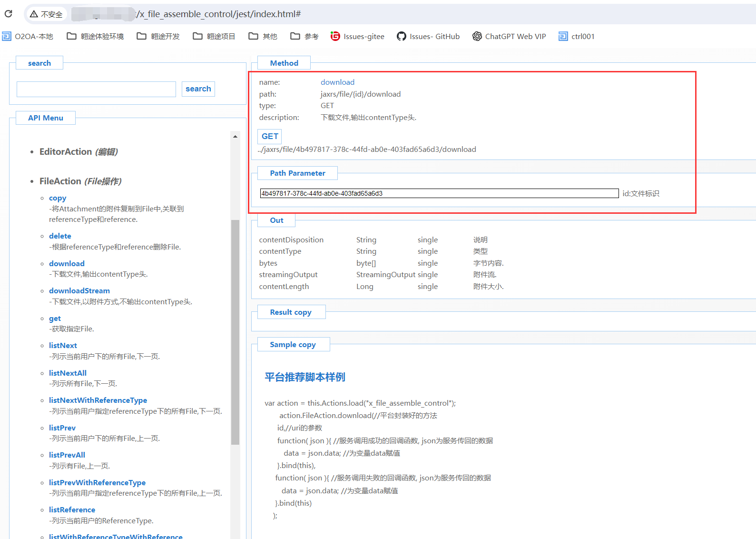The width and height of the screenshot is (756, 539).
Task: Open the ChatGPT Web VIP bookmark
Action: click(x=509, y=36)
